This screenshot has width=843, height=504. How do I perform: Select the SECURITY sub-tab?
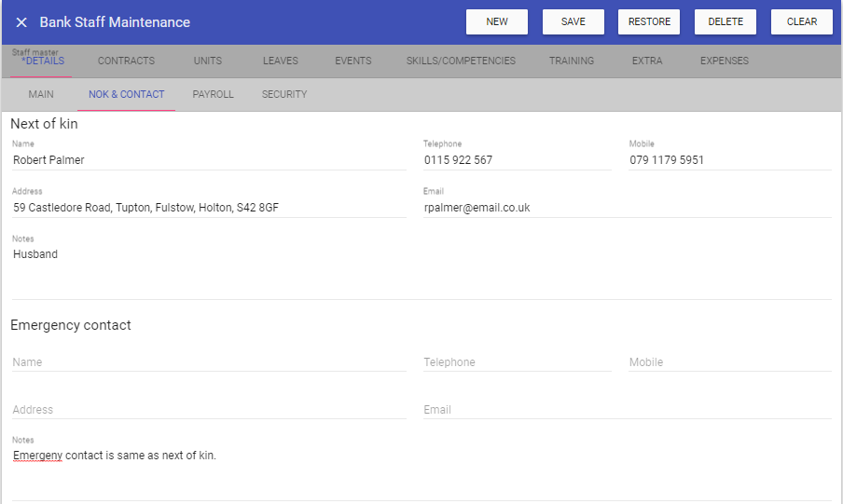[284, 95]
